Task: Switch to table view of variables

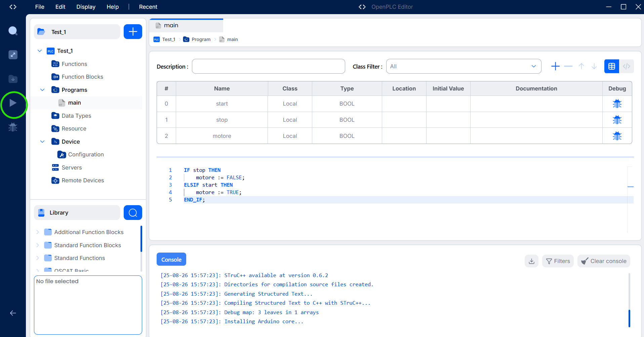Action: pyautogui.click(x=612, y=66)
